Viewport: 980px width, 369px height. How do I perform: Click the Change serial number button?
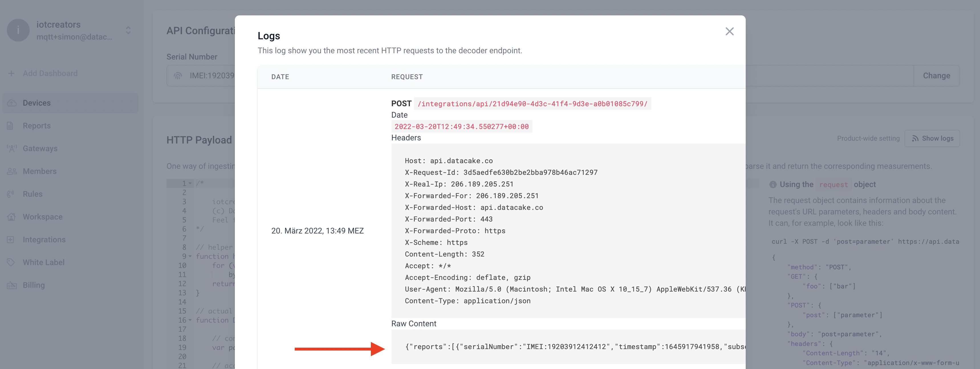point(936,76)
